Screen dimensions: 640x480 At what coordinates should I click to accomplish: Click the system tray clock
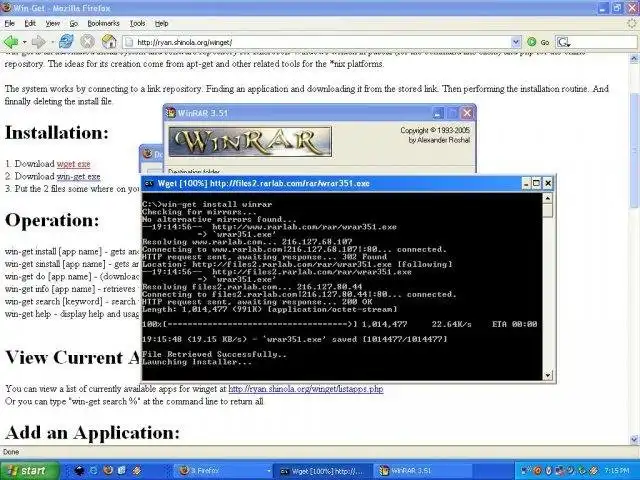[617, 471]
